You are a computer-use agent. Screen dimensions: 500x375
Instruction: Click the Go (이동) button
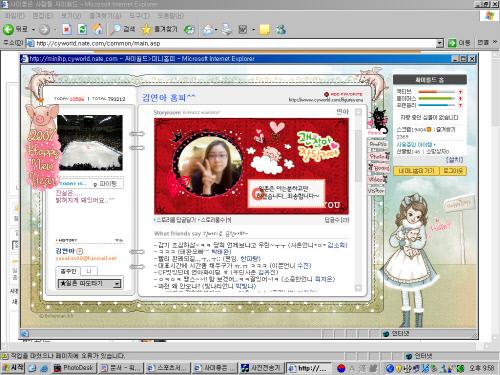pos(459,43)
